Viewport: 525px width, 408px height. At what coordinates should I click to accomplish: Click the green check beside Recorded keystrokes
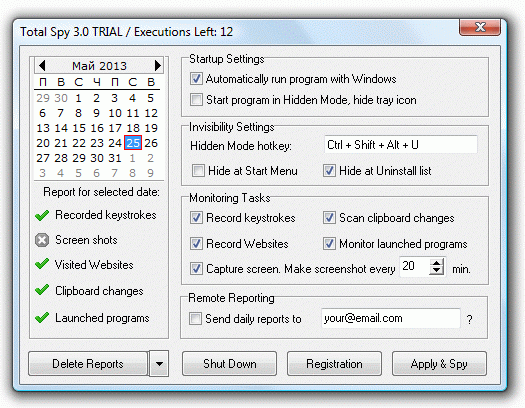pyautogui.click(x=42, y=215)
